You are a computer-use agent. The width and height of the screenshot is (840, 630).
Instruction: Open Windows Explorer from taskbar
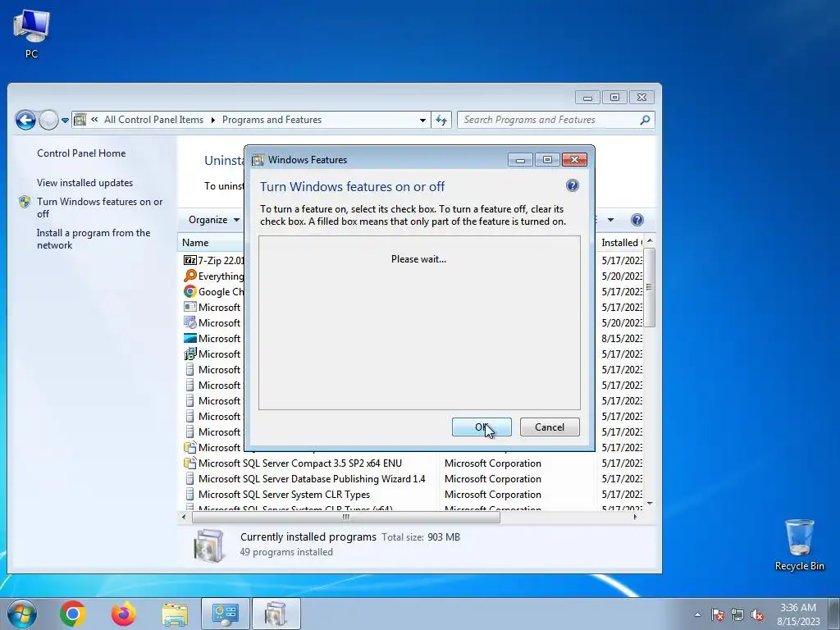click(175, 614)
